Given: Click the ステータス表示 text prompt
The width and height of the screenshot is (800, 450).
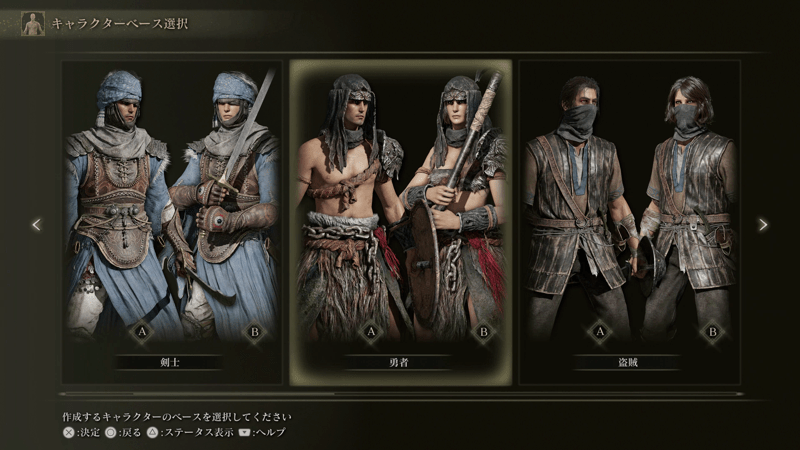Looking at the screenshot, I should point(197,433).
